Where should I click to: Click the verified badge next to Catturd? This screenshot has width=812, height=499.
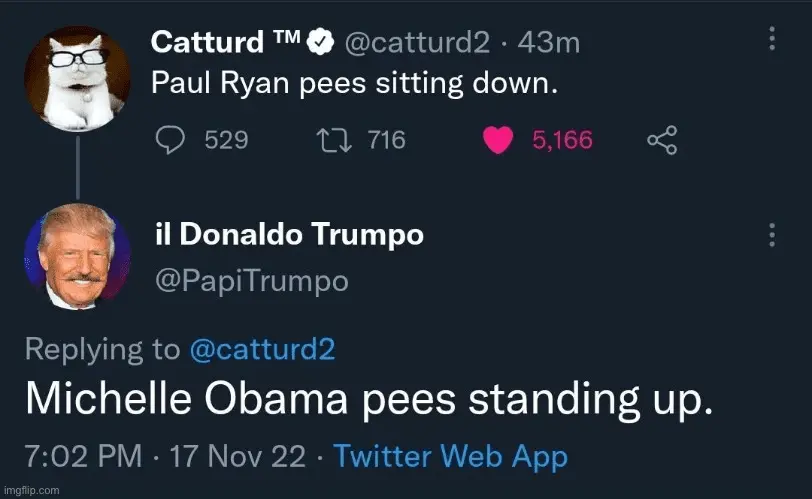tap(318, 42)
